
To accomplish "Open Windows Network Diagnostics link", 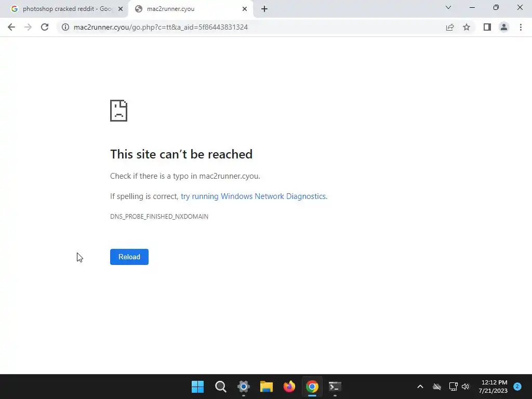I will point(254,196).
